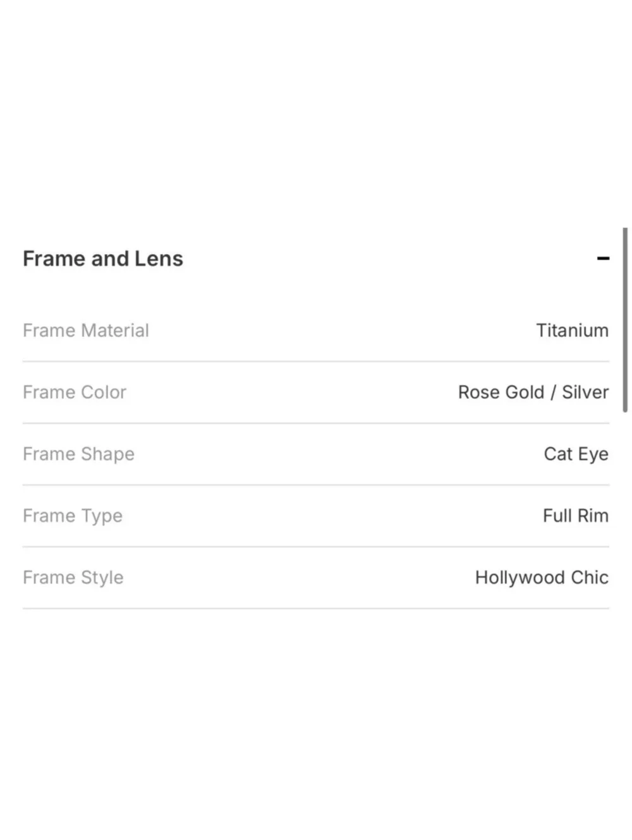
Task: Click the Silver color text
Action: pyautogui.click(x=585, y=393)
